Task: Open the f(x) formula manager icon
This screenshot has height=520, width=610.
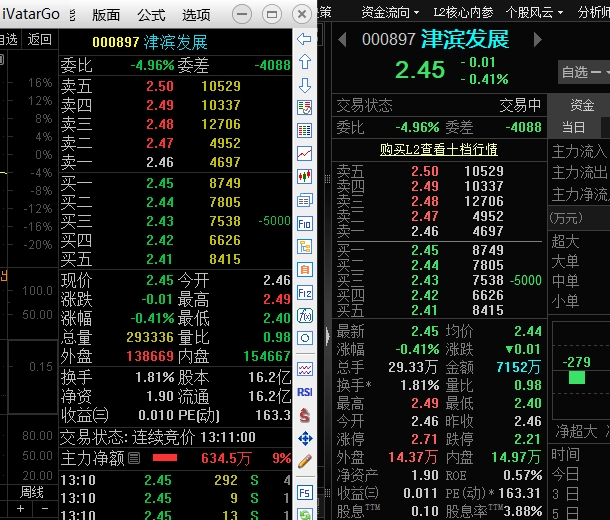Action: click(x=304, y=315)
